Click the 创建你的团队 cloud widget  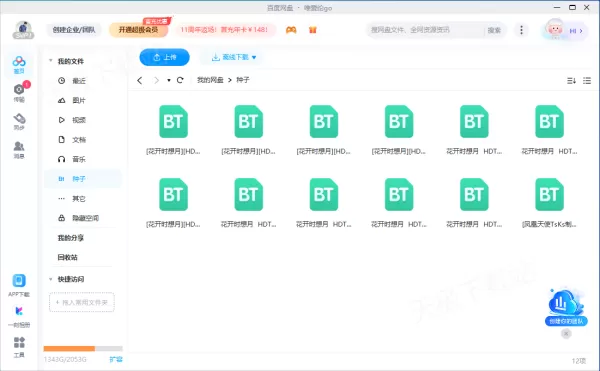tap(566, 307)
